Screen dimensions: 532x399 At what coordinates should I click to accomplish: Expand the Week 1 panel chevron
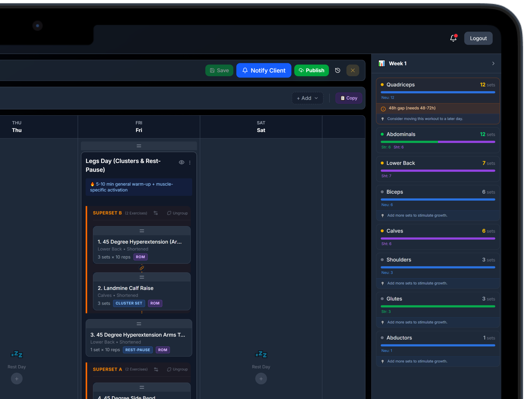coord(493,63)
